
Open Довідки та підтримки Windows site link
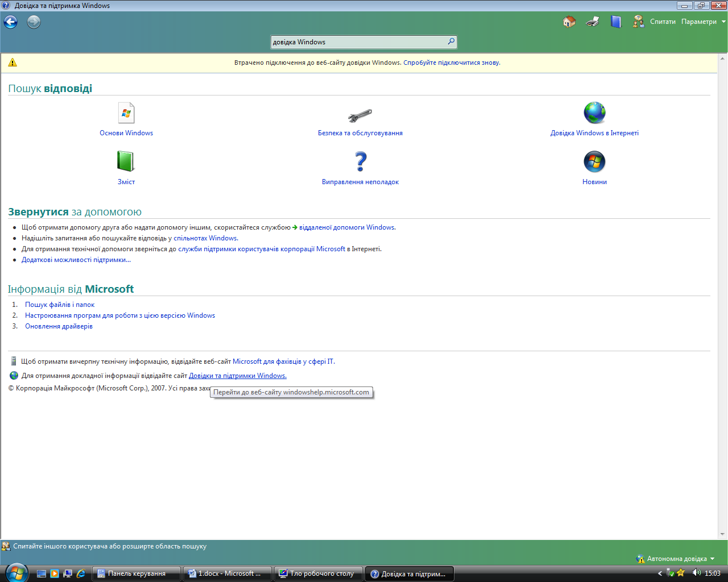click(237, 376)
